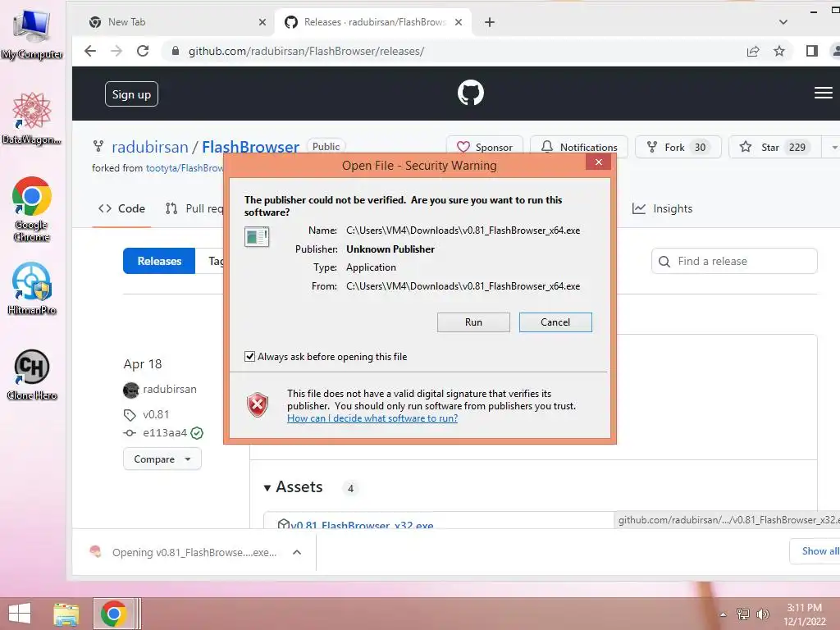Click radubirsan author name under Apr 18
The image size is (840, 630).
(x=169, y=389)
